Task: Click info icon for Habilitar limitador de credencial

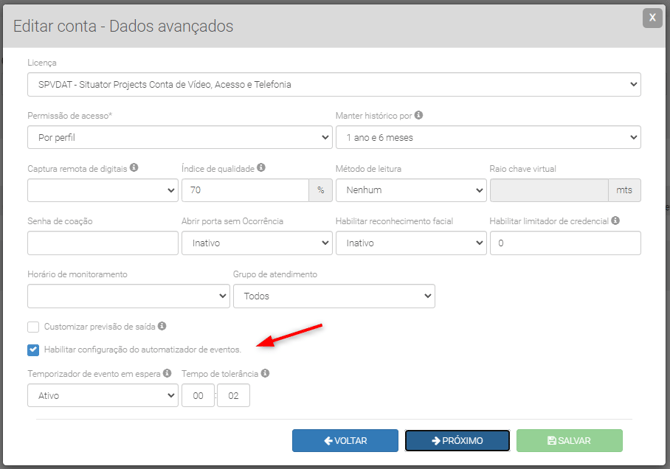Action: tap(615, 220)
